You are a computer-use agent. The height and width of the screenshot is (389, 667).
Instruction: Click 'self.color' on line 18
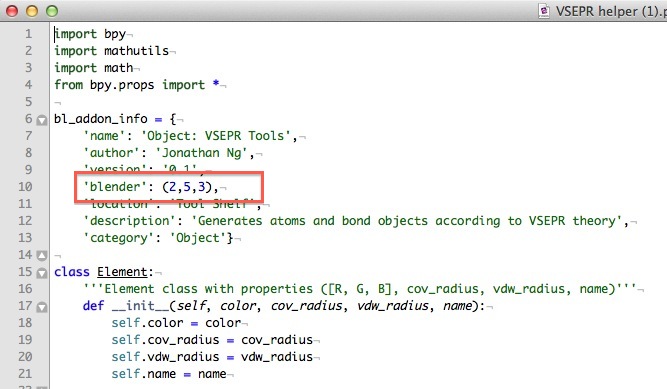pos(147,323)
